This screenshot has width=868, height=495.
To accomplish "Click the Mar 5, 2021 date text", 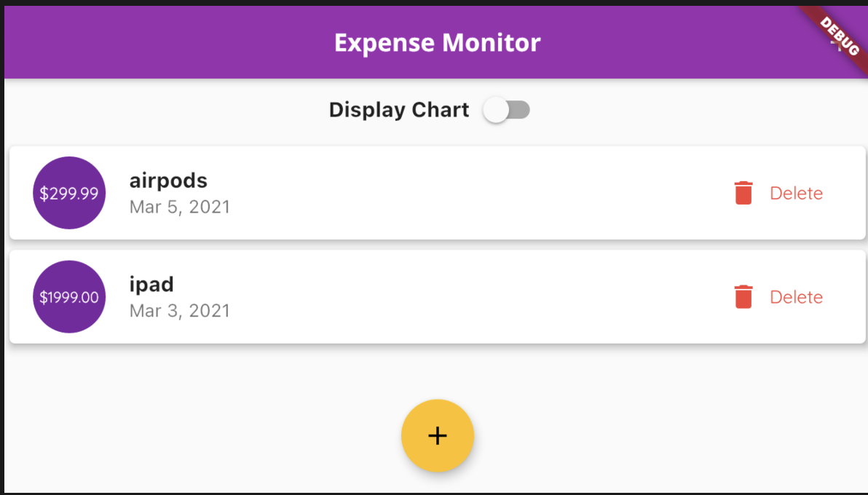I will (x=179, y=207).
